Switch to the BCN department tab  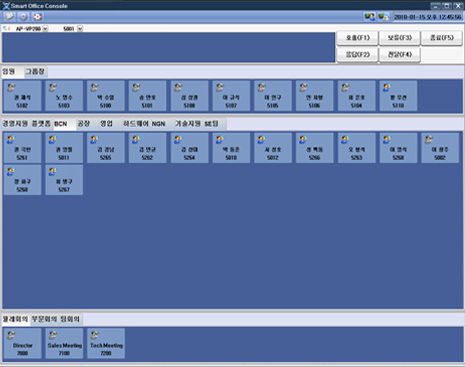point(61,124)
